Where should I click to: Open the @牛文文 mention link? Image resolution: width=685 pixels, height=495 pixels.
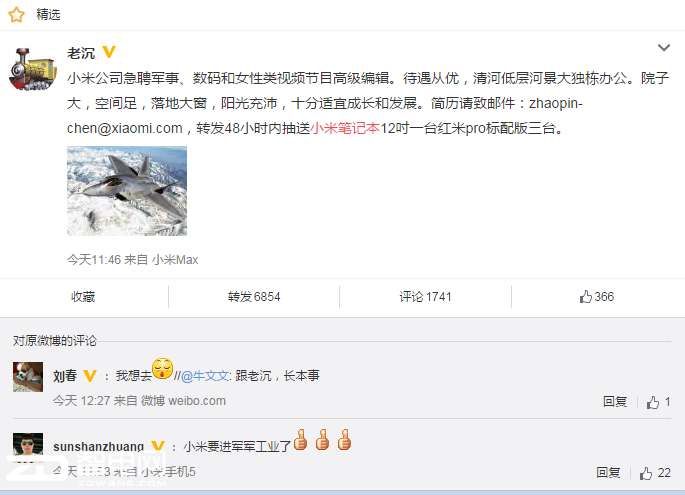coord(204,376)
